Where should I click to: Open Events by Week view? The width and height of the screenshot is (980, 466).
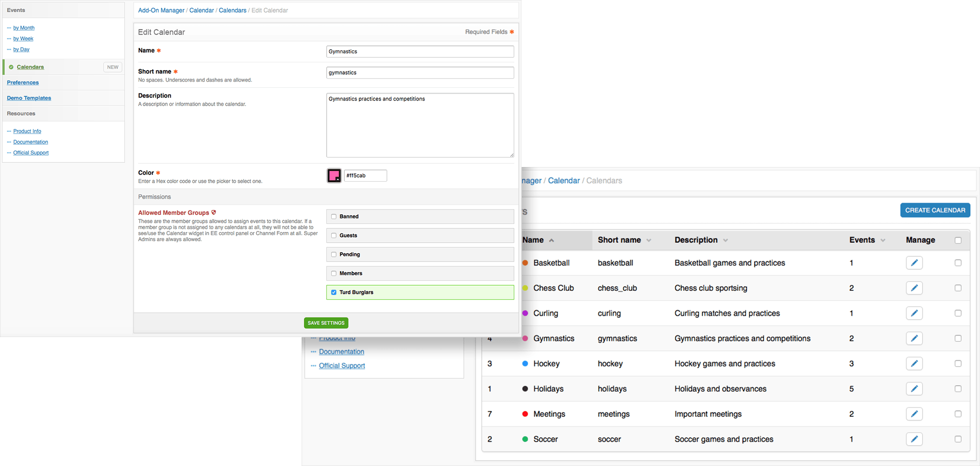pyautogui.click(x=23, y=39)
